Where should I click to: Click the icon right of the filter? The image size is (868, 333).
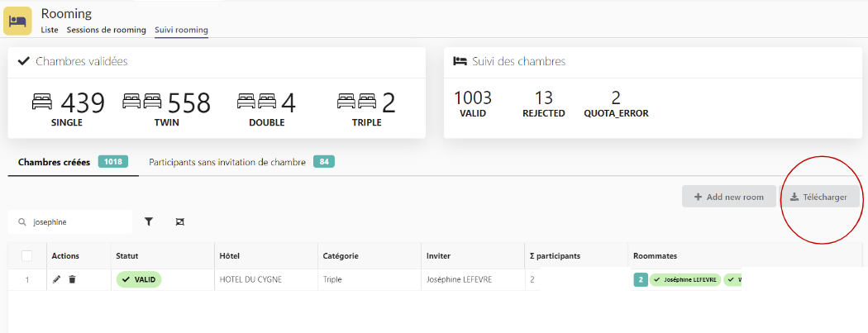[179, 221]
